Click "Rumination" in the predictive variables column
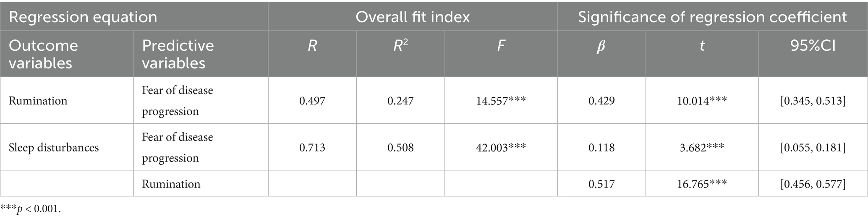 click(171, 184)
